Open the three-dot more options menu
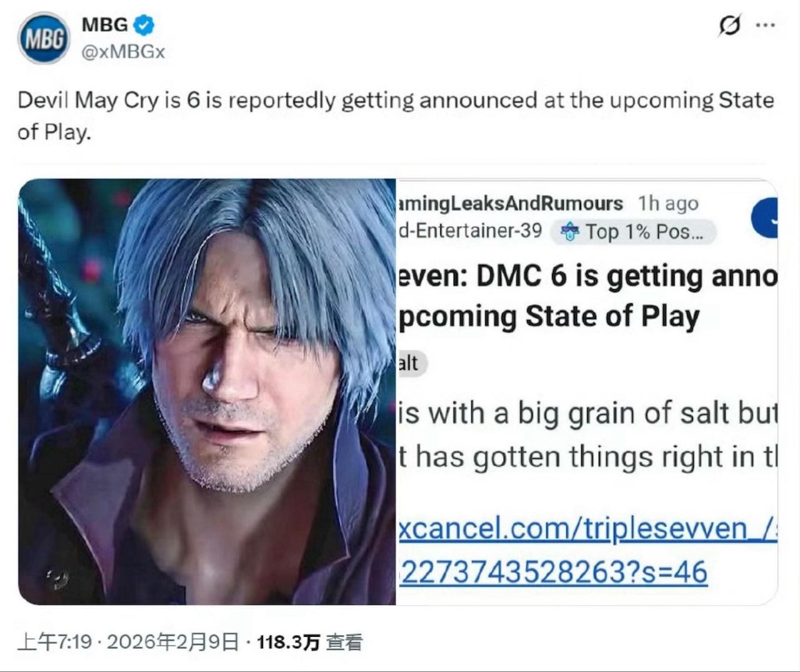The height and width of the screenshot is (672, 800). pos(766,26)
